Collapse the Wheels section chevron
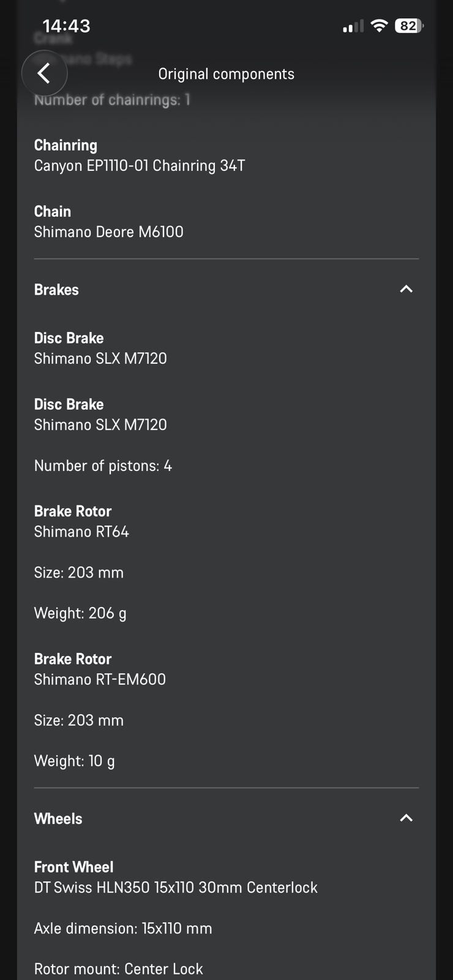 click(x=406, y=818)
